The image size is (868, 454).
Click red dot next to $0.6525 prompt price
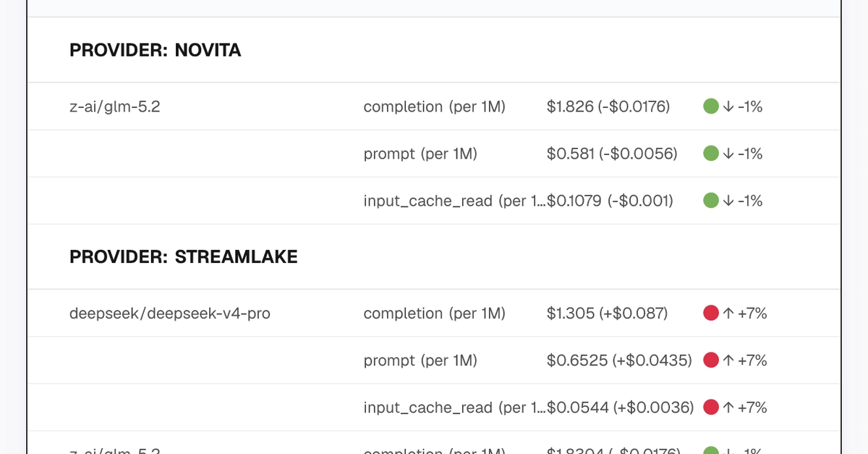point(710,361)
